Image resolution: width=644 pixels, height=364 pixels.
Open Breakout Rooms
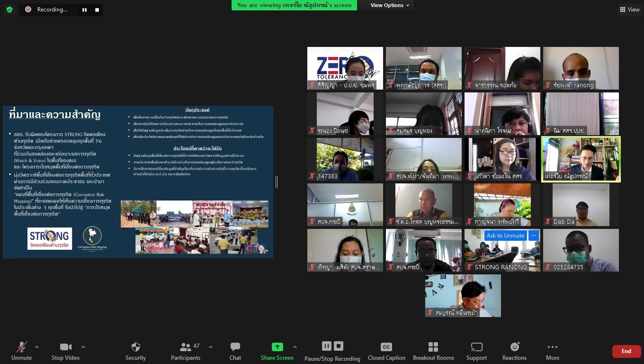tap(433, 347)
